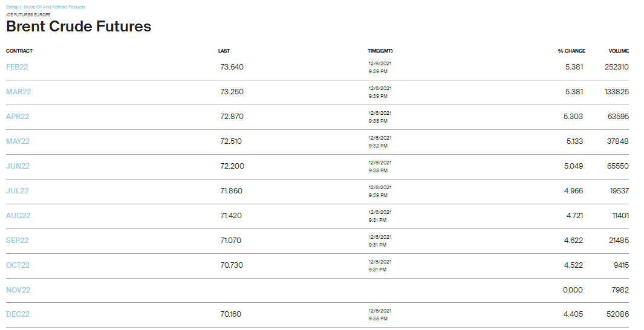This screenshot has width=644, height=330.
Task: Click the FEB22 last price 73.640
Action: click(232, 67)
